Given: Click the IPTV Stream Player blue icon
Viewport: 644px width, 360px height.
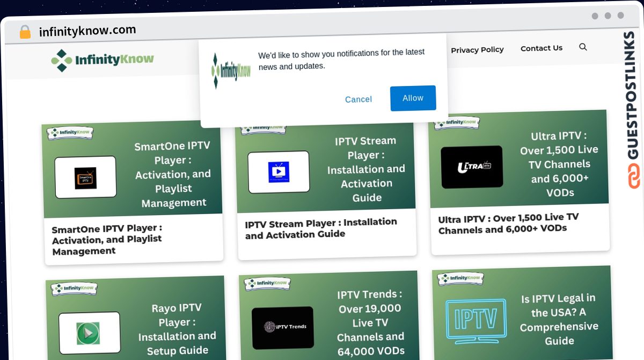Looking at the screenshot, I should click(x=279, y=172).
